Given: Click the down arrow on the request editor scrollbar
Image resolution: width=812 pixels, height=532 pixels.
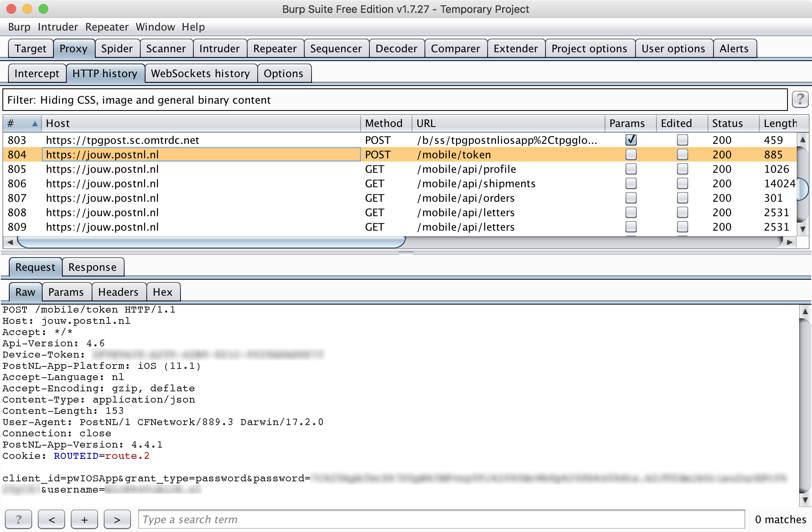Looking at the screenshot, I should [806, 500].
